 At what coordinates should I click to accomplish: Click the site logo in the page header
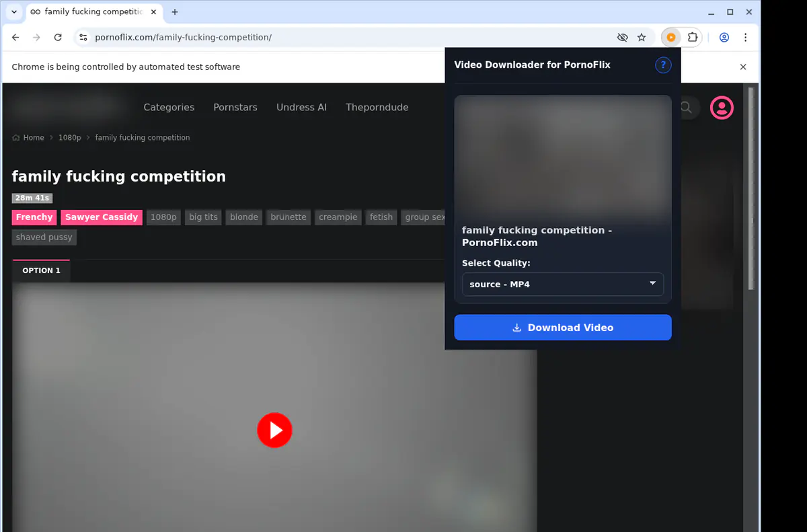click(71, 107)
